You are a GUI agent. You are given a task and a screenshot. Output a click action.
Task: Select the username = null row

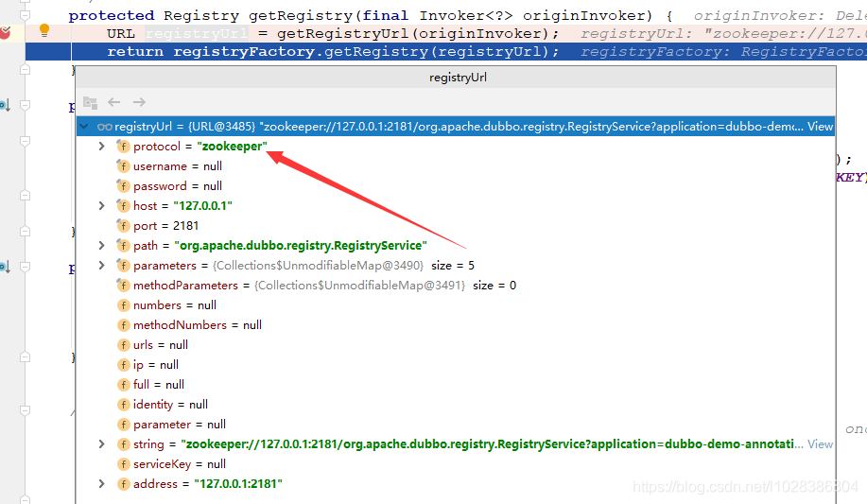456,166
